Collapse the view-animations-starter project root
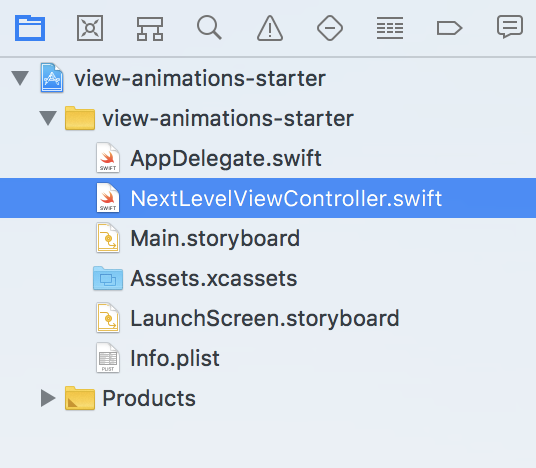 coord(20,78)
